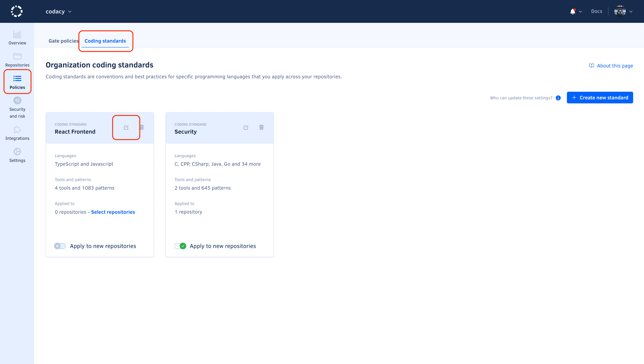
Task: Edit the React Frontend coding standard
Action: click(126, 127)
